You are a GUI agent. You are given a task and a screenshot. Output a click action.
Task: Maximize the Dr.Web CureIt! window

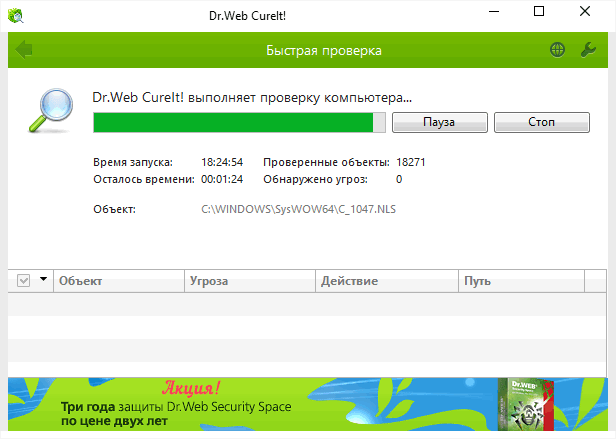point(539,11)
